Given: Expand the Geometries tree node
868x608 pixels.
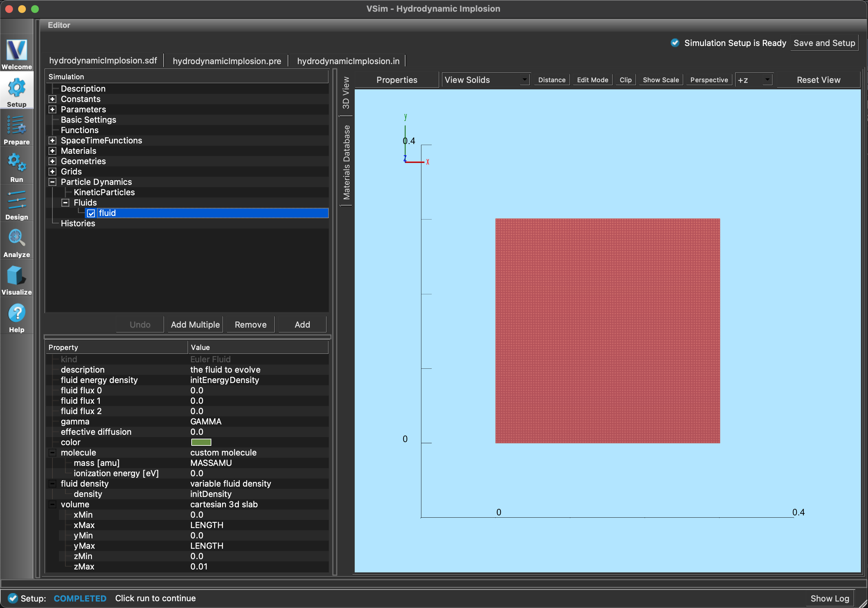Looking at the screenshot, I should pos(52,161).
